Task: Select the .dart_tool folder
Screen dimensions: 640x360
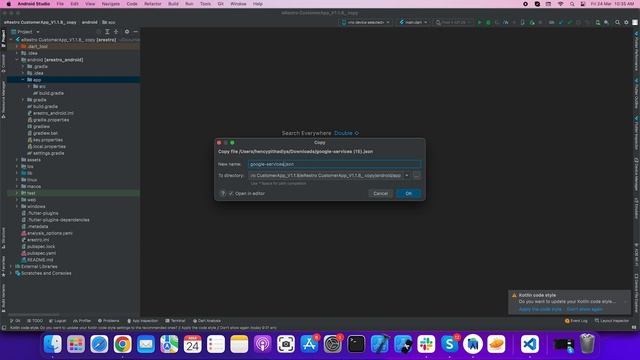Action: point(34,47)
